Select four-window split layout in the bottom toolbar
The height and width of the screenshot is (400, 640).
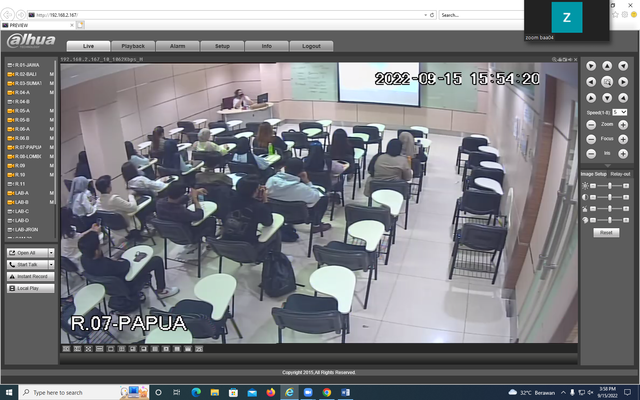pos(121,349)
